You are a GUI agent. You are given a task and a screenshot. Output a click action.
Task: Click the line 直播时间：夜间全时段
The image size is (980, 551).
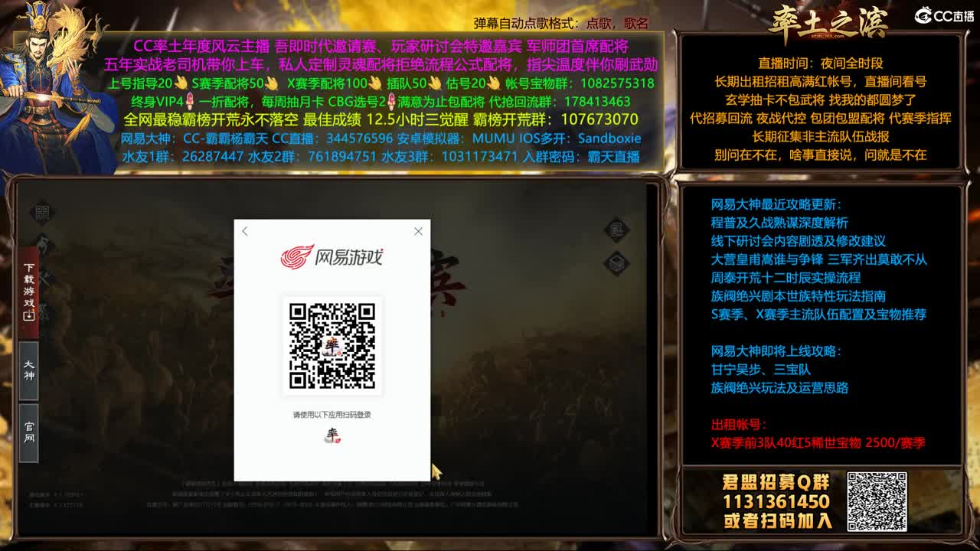click(820, 64)
